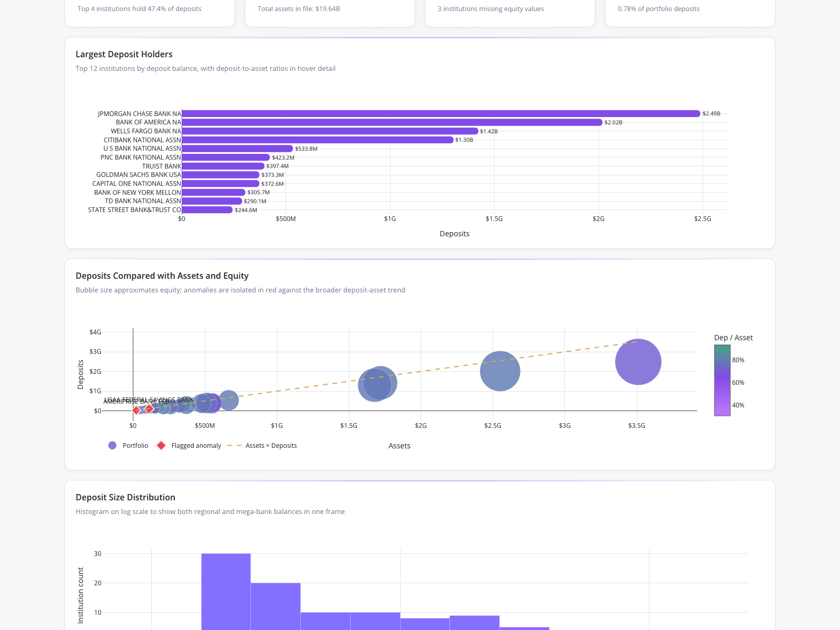Click the $290.1M value label
Viewport: 840px width, 630px height.
click(x=255, y=201)
